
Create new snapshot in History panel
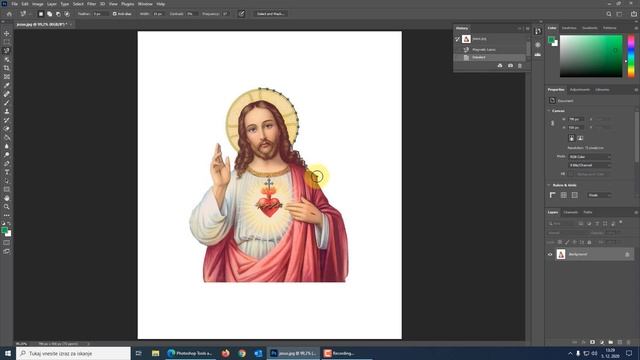[510, 66]
